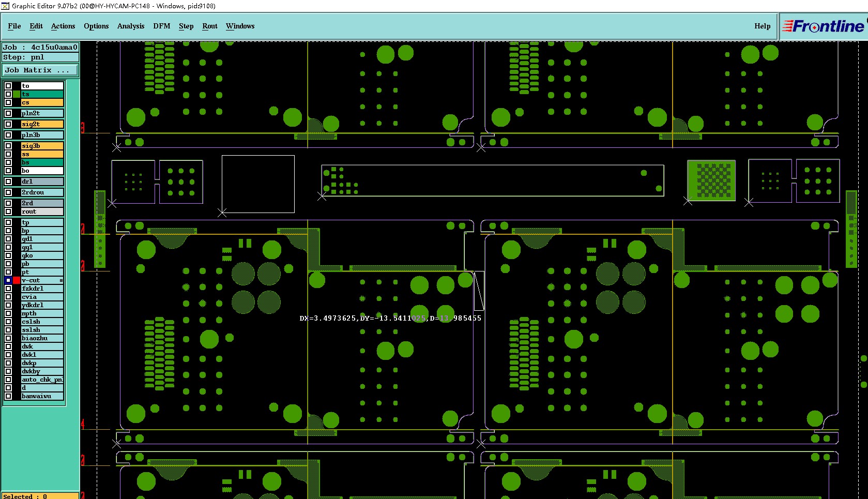Click the gd1 layer name

pos(42,239)
